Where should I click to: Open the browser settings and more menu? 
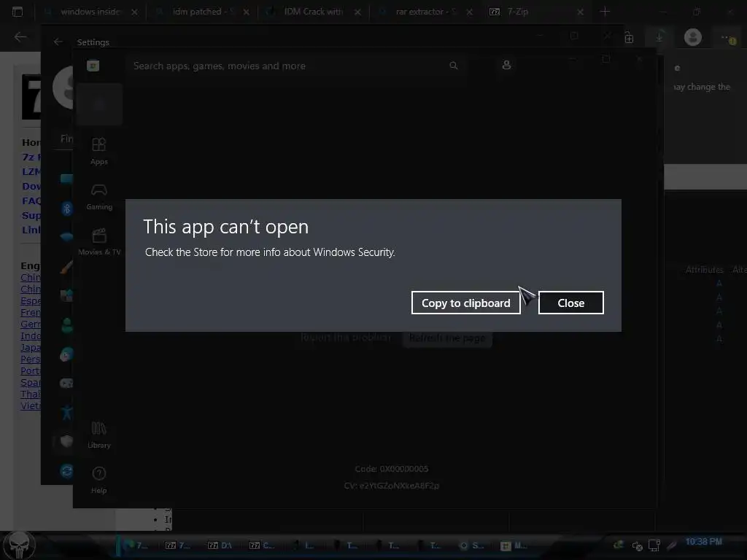point(727,38)
